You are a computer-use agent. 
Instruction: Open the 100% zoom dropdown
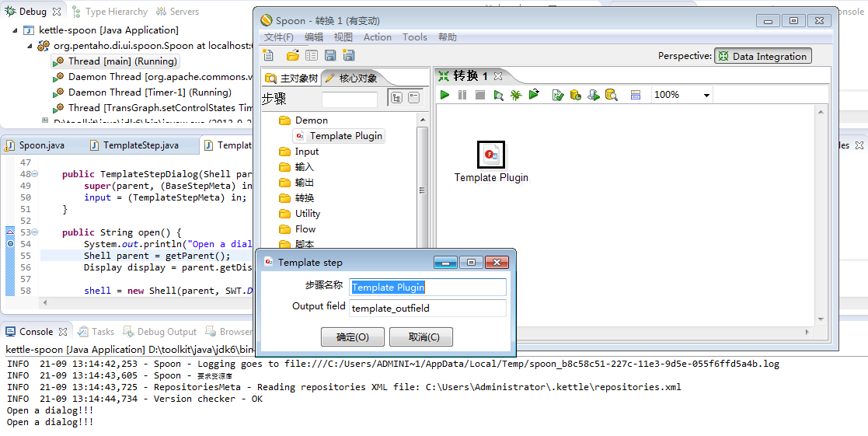point(706,95)
